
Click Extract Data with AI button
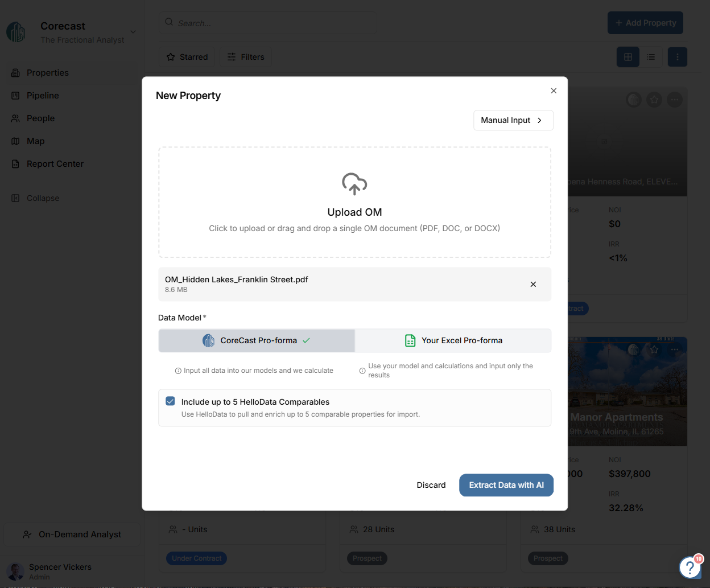(x=506, y=485)
